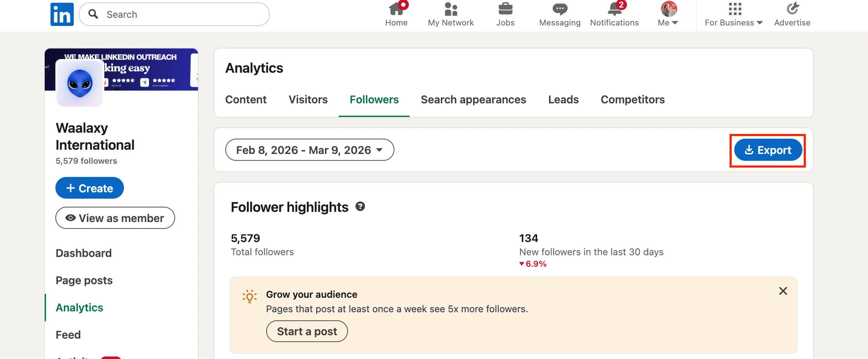Click 'Total followers' label
This screenshot has height=359, width=868.
[x=262, y=252]
